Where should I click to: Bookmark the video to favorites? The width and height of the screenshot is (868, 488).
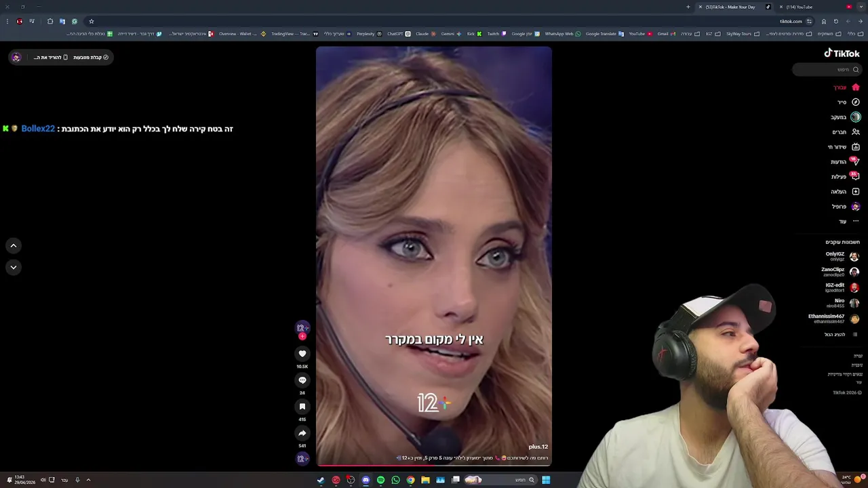[302, 407]
